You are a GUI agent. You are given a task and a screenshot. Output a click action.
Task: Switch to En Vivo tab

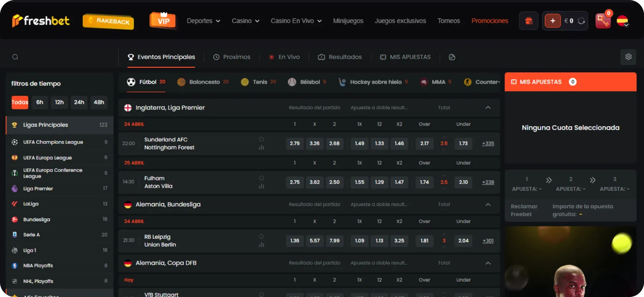click(284, 57)
